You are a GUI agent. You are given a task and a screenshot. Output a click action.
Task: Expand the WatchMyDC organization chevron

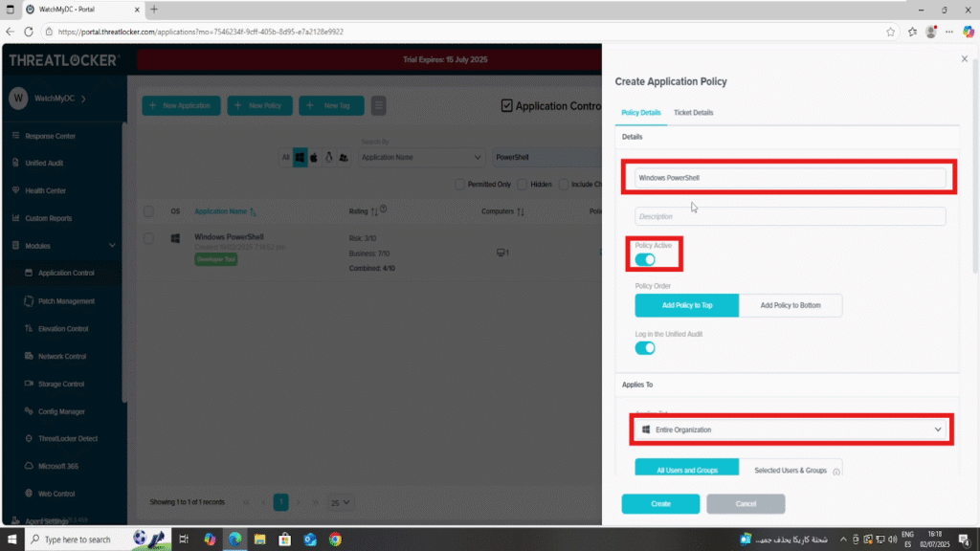point(84,99)
